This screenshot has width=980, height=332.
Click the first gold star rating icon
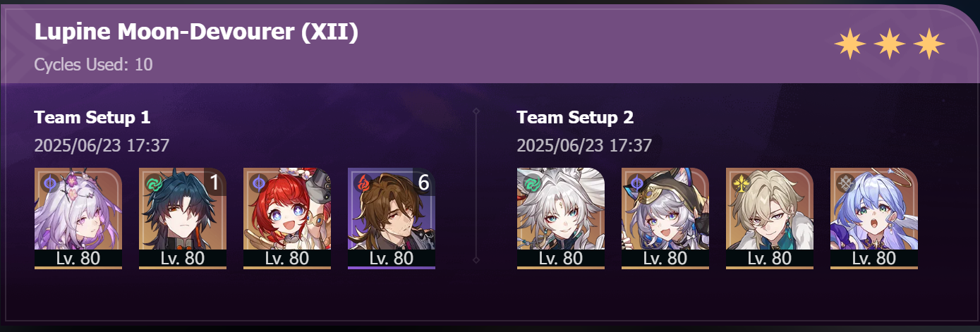[x=850, y=45]
